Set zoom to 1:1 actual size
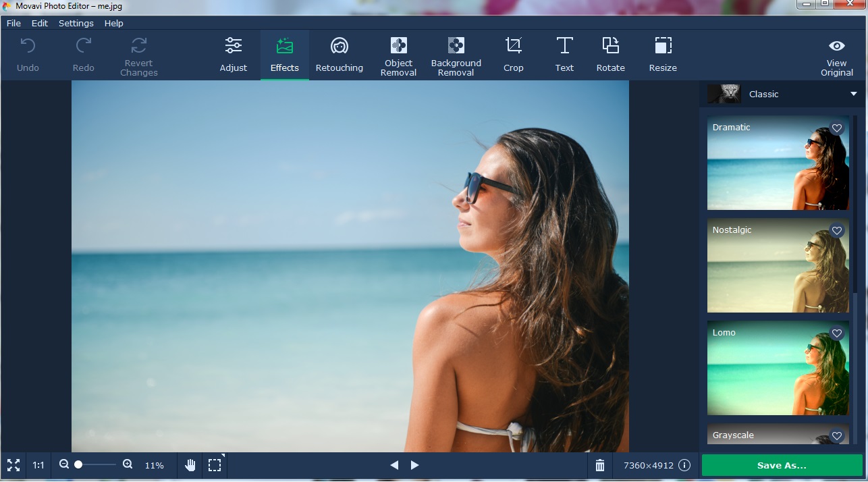868x482 pixels. click(38, 465)
